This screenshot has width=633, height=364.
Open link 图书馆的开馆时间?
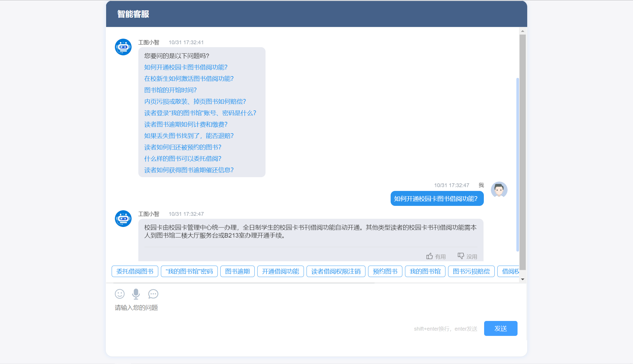(x=170, y=90)
